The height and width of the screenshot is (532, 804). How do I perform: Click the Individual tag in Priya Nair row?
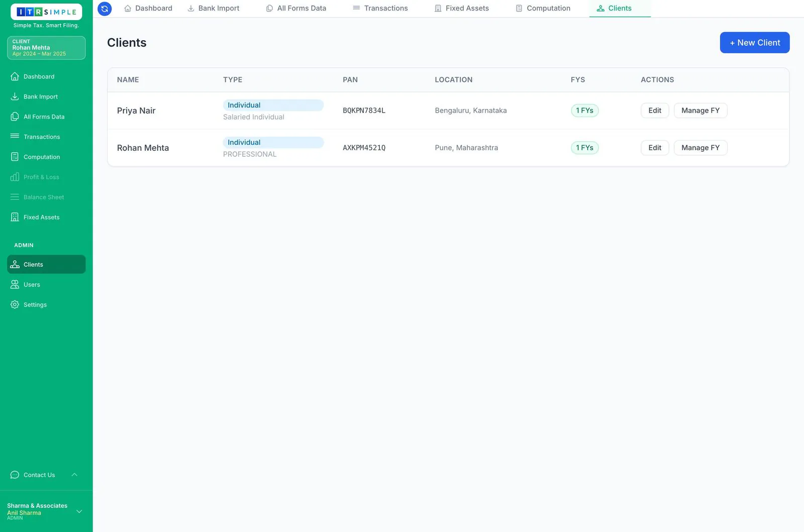(273, 105)
